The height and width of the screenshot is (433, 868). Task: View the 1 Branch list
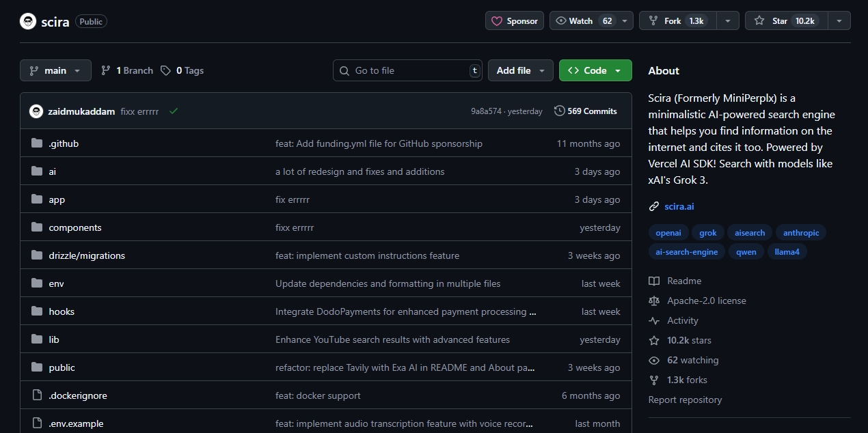pos(127,70)
